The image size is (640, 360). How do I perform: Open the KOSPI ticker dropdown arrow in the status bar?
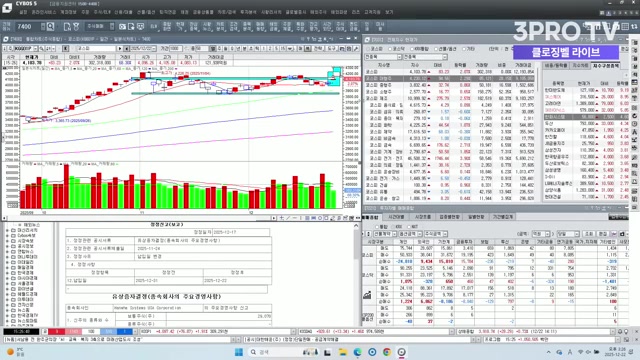pos(293,332)
